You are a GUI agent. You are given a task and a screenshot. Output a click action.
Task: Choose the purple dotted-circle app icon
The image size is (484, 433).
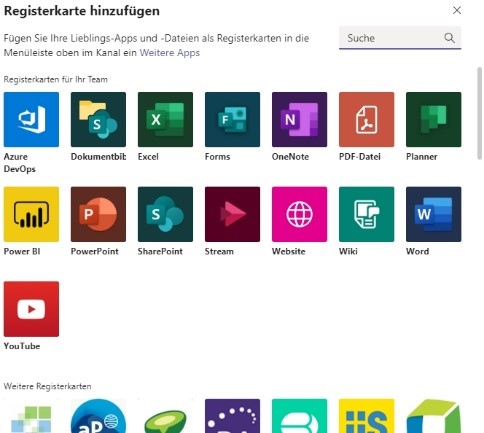tap(232, 416)
